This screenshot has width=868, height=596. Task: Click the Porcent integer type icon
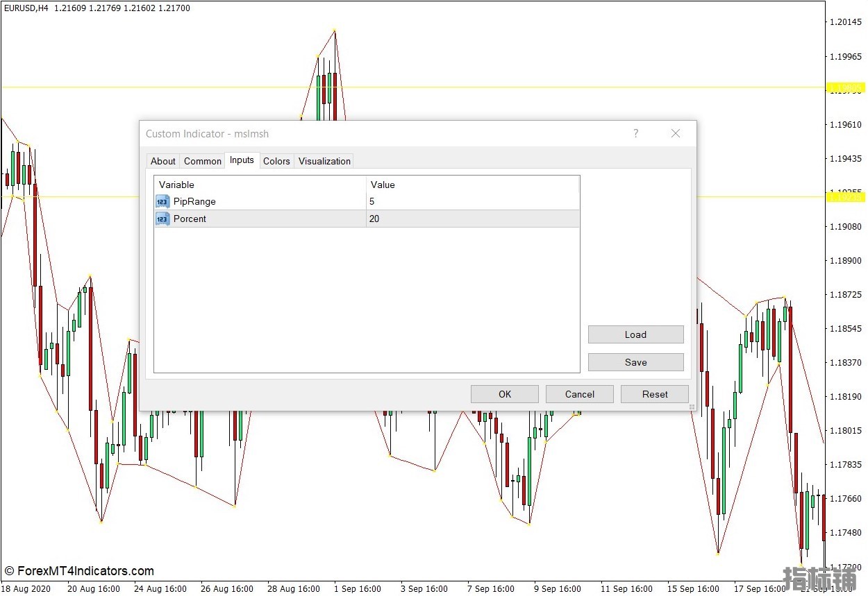[x=162, y=219]
